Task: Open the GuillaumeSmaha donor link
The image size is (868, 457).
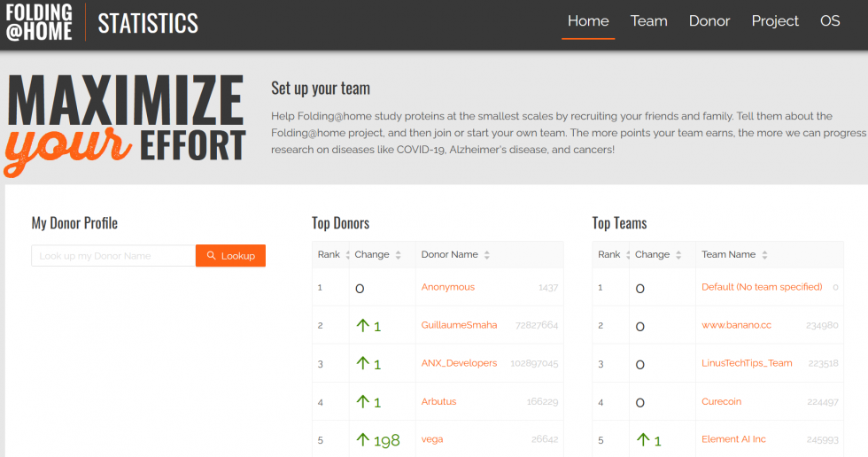Action: tap(459, 325)
